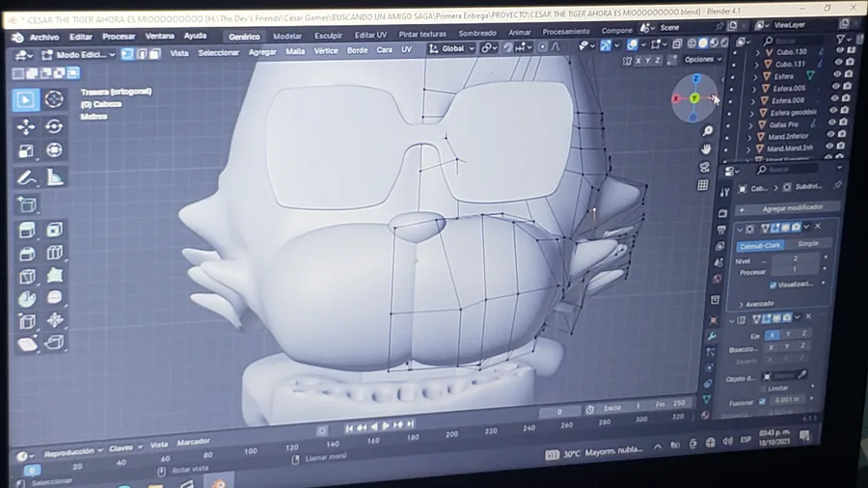
Task: Select the Rotate tool
Action: pyautogui.click(x=54, y=126)
